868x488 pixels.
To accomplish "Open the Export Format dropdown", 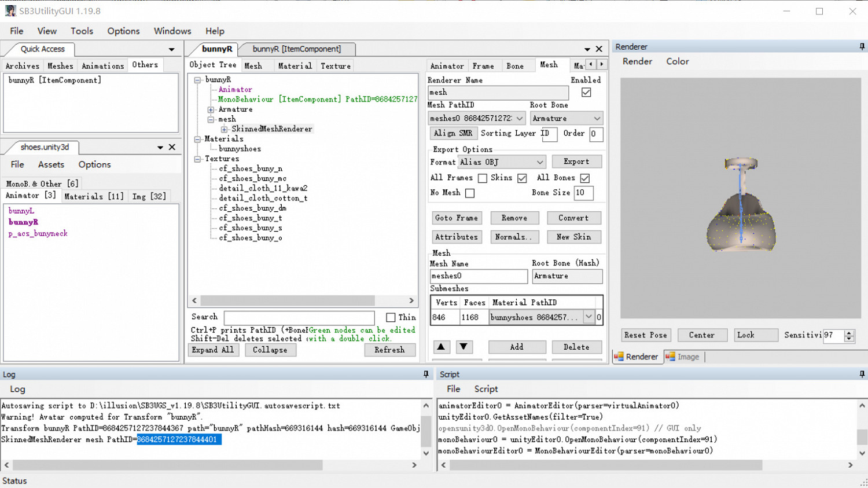I will pyautogui.click(x=539, y=162).
